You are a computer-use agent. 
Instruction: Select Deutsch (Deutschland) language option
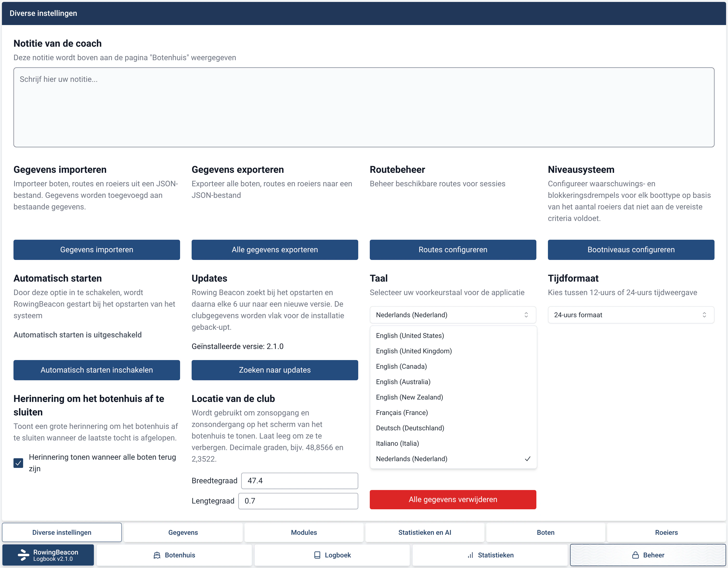pyautogui.click(x=453, y=428)
